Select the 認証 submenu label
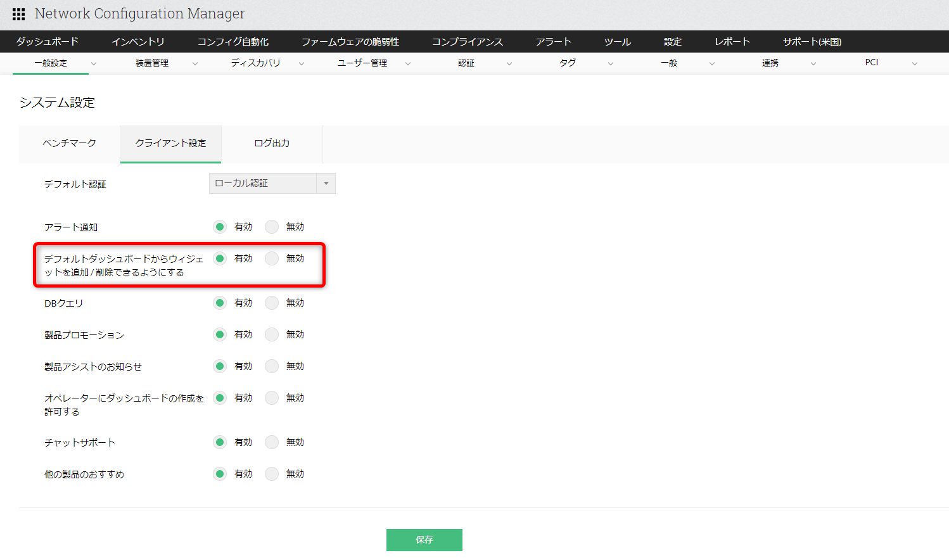 [x=466, y=63]
